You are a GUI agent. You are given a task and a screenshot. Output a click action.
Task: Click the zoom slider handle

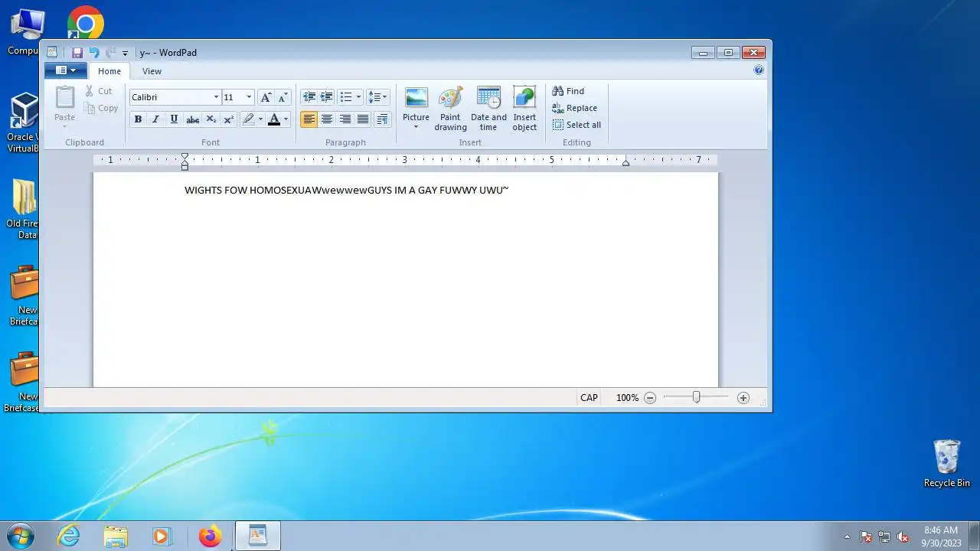click(696, 397)
